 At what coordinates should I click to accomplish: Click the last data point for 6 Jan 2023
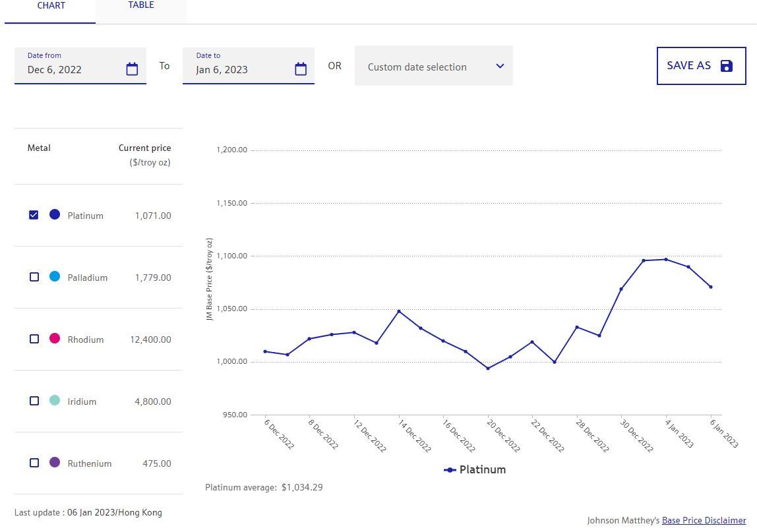pyautogui.click(x=710, y=287)
